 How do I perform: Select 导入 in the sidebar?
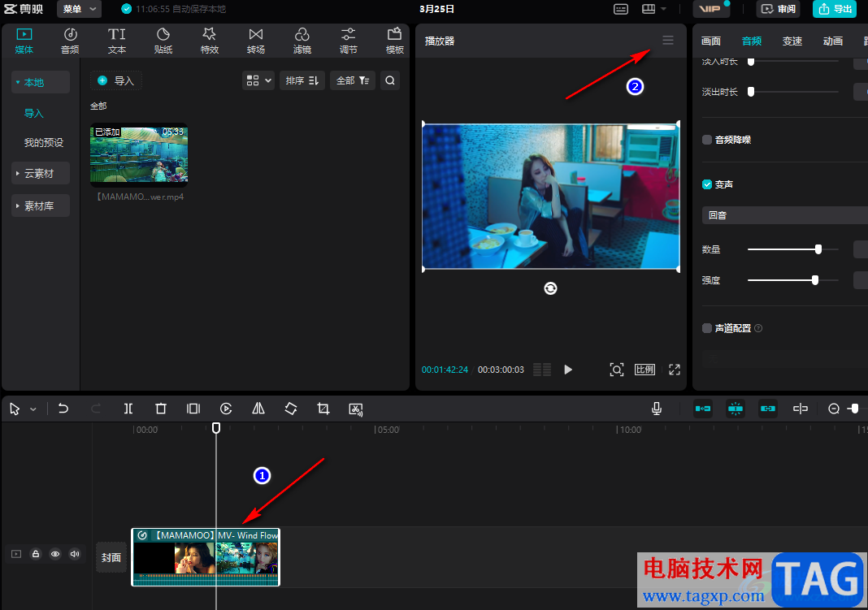[x=34, y=114]
